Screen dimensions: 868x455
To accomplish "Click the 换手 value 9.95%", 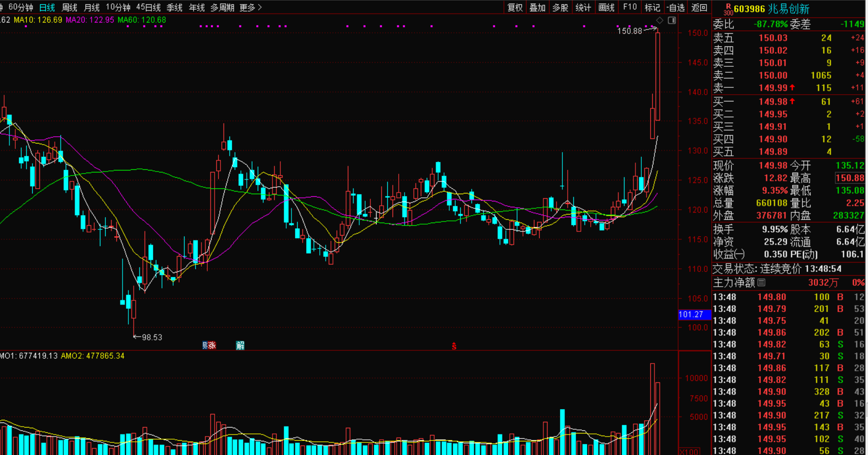I will (x=775, y=229).
